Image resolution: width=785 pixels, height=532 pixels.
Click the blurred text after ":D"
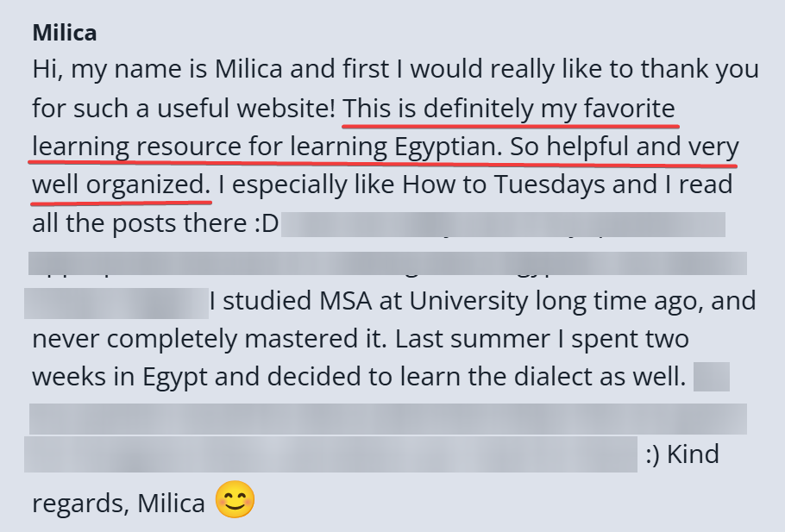coord(503,223)
